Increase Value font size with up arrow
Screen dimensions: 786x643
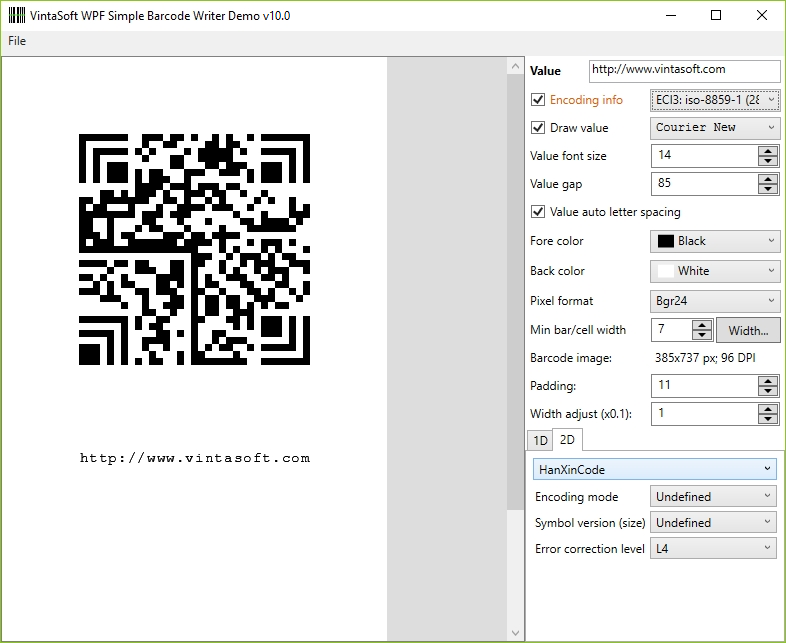pos(768,151)
